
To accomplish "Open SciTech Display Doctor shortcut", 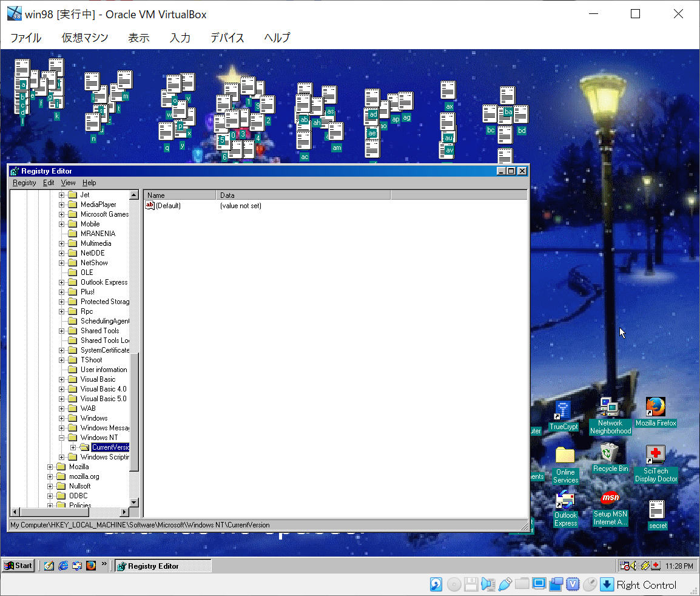I will pos(655,464).
